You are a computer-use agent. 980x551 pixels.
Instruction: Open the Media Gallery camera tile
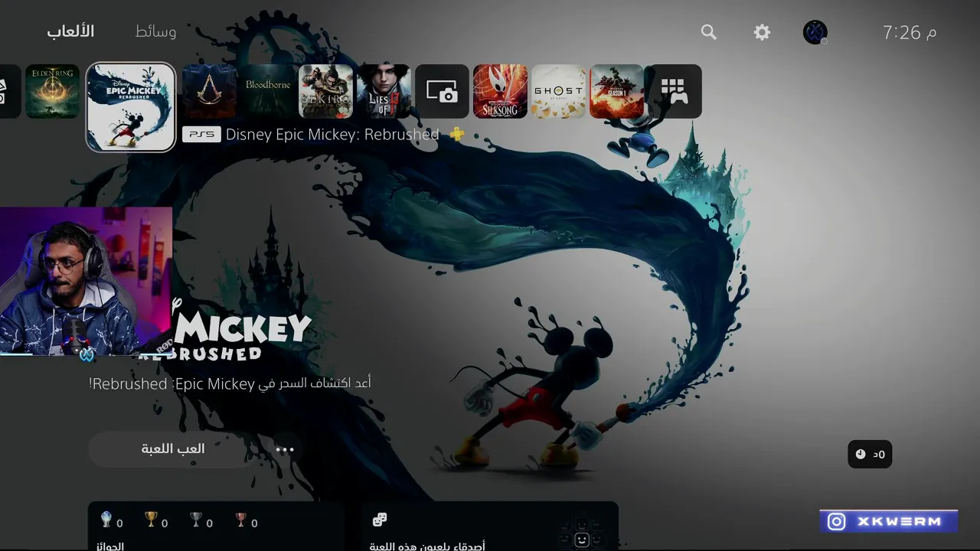coord(442,91)
